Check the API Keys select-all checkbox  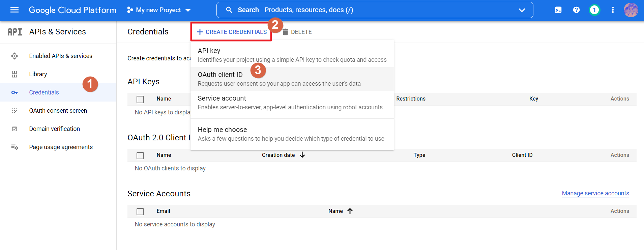point(140,100)
